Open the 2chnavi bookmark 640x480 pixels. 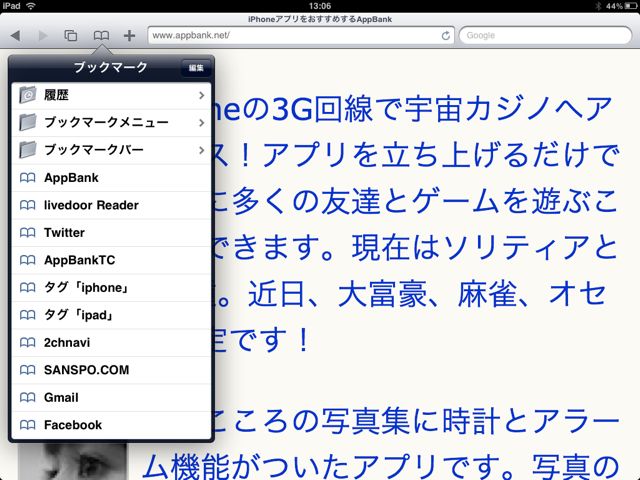tap(111, 342)
